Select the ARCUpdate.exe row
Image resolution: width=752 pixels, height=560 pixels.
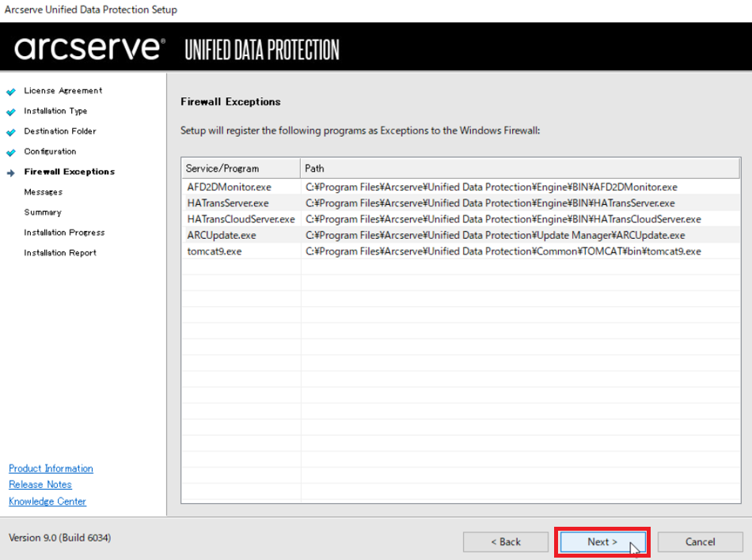coord(461,235)
